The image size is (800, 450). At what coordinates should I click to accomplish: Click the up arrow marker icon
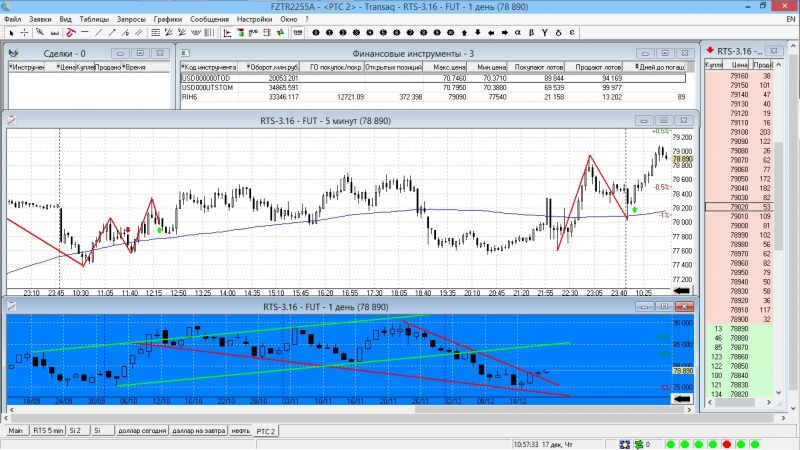click(x=464, y=33)
